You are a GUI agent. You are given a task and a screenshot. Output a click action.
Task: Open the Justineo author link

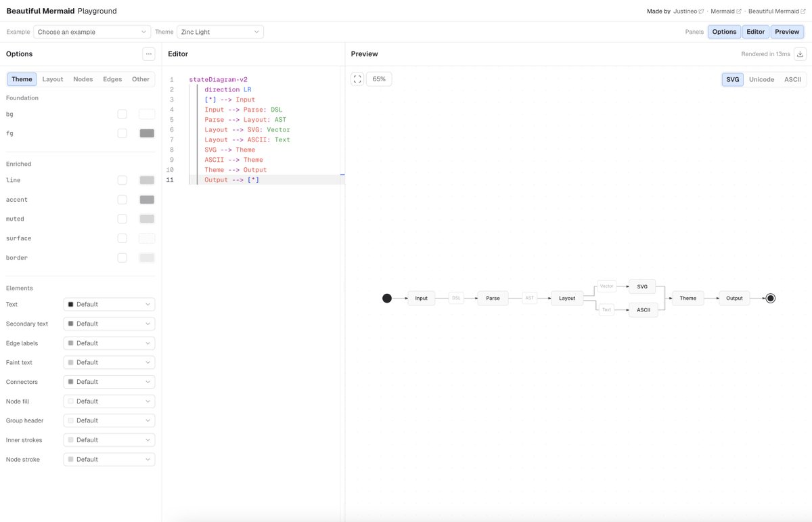(689, 12)
